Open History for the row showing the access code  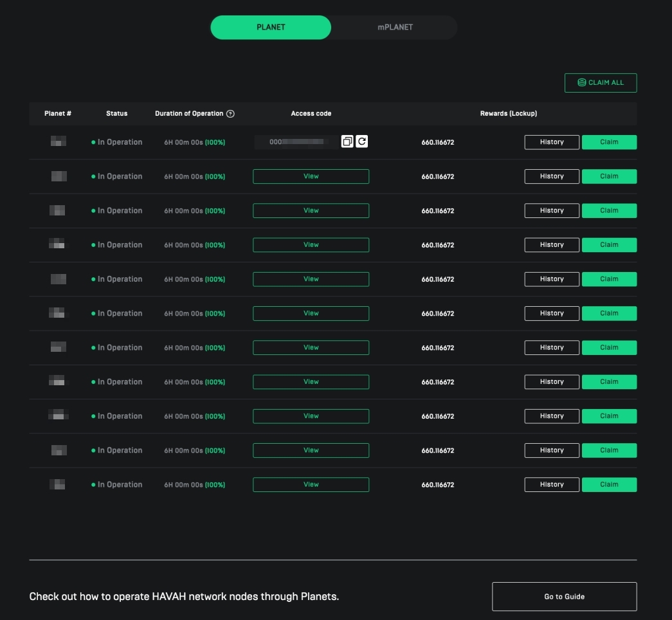(552, 142)
